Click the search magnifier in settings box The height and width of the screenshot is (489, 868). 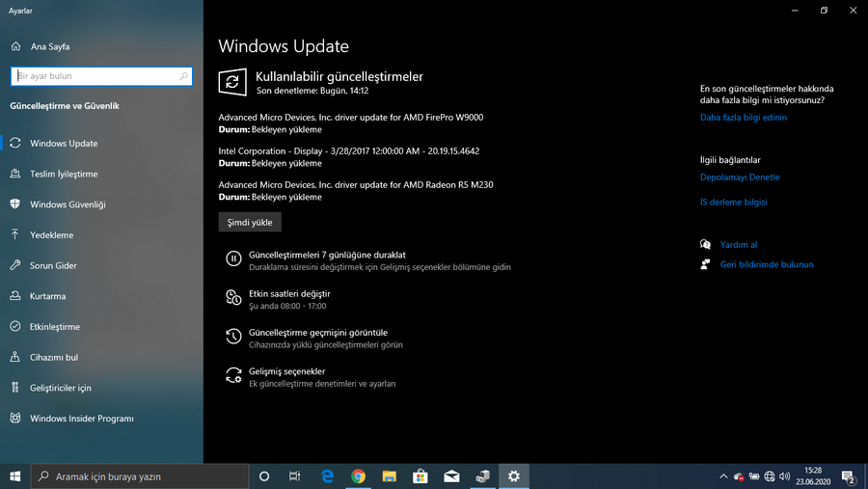184,76
